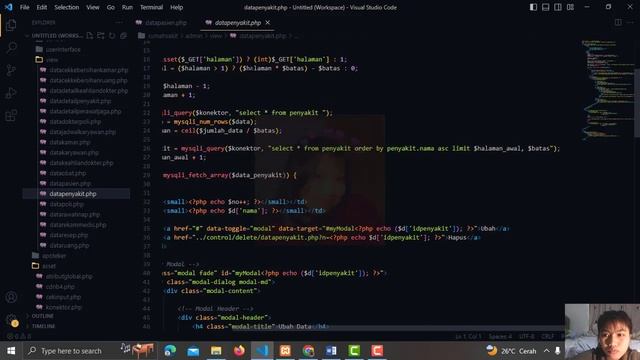Open the Source Control view
Viewport: 640px width, 360px height.
(x=11, y=70)
